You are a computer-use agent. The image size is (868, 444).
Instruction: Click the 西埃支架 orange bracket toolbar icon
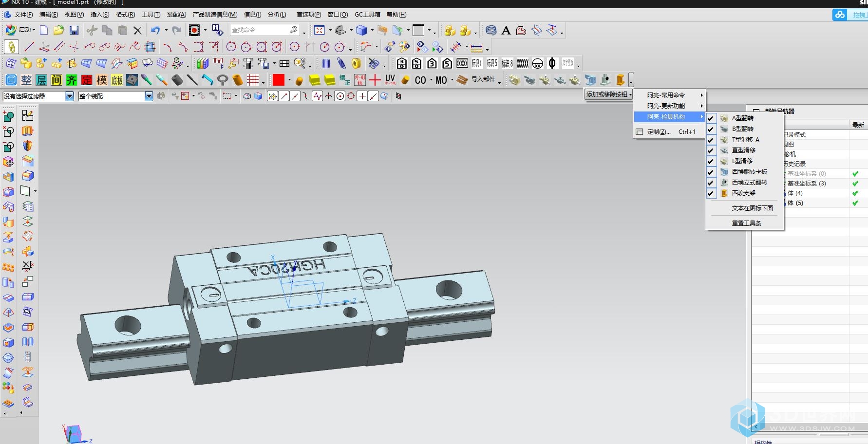pyautogui.click(x=620, y=80)
